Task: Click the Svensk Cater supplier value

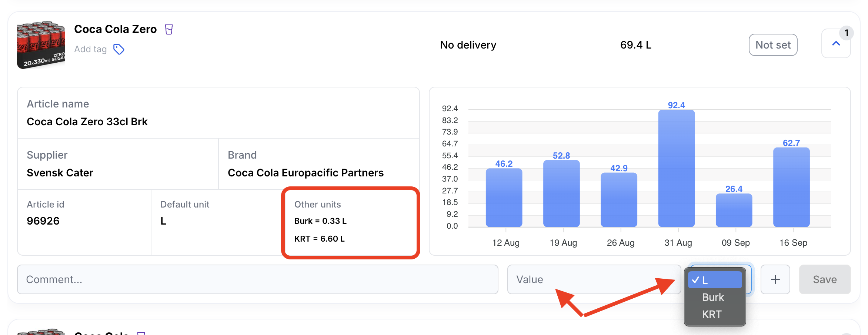Action: coord(60,173)
